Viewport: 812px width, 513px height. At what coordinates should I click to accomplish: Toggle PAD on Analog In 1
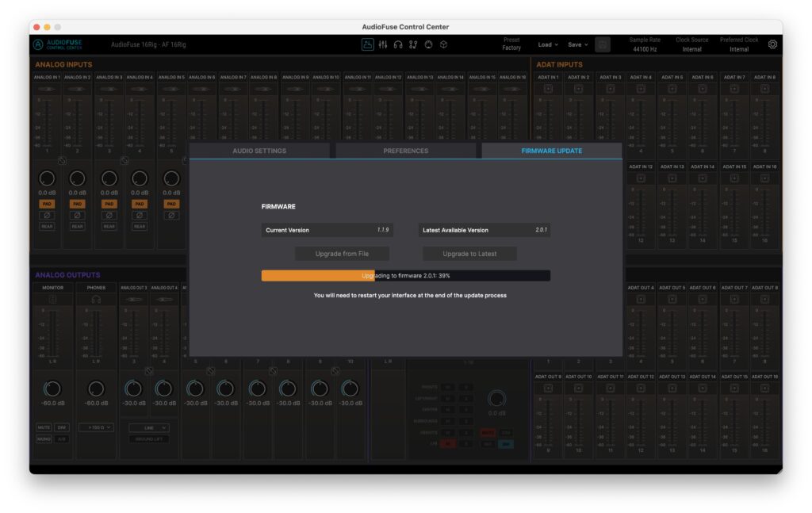point(47,204)
